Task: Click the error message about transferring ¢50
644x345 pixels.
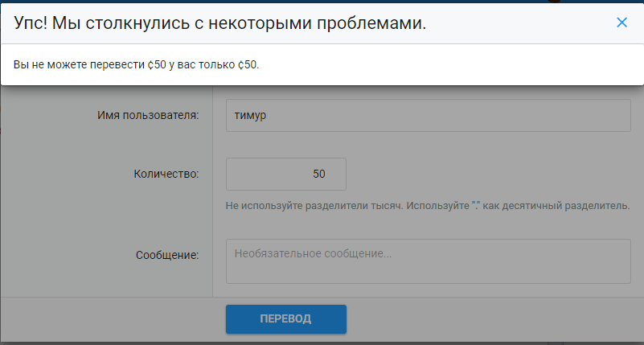Action: 137,64
